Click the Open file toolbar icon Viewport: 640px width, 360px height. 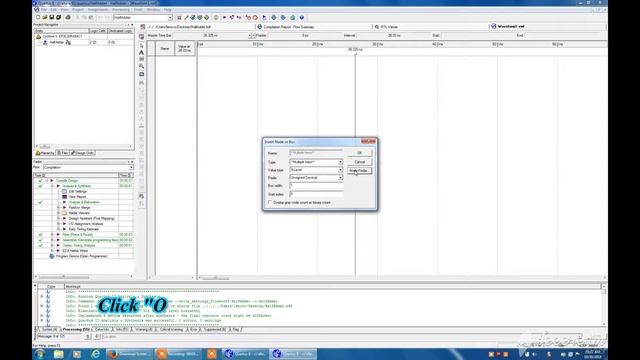click(x=45, y=18)
